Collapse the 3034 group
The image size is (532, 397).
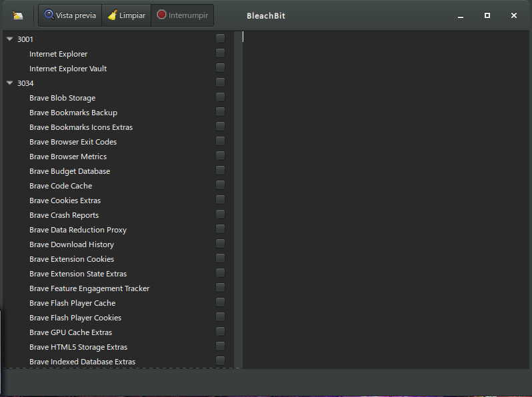coord(10,83)
